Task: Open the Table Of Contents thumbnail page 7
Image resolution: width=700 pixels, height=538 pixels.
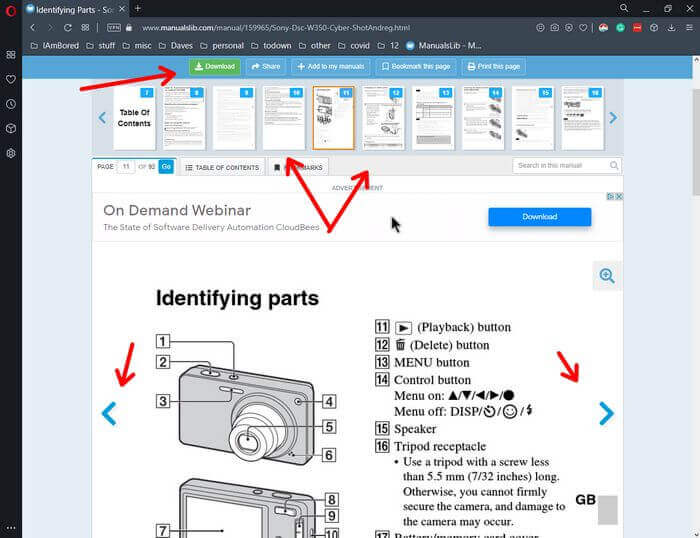Action: point(134,118)
